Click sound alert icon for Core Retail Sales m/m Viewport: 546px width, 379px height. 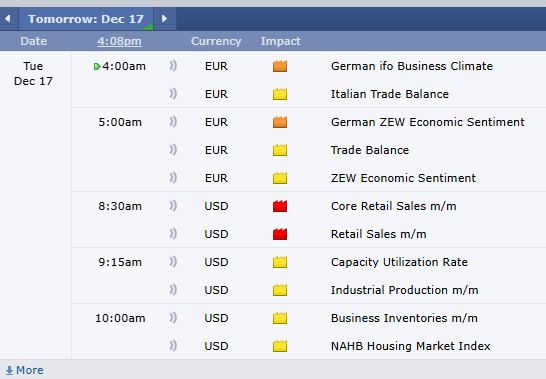point(173,206)
